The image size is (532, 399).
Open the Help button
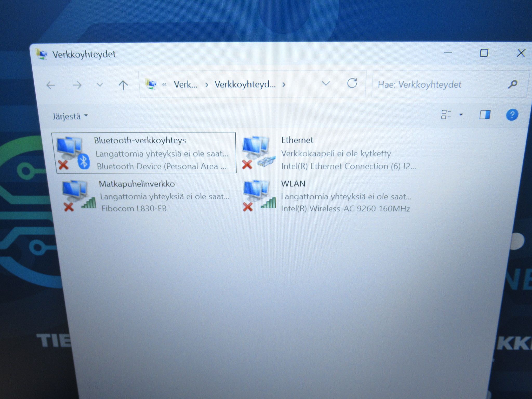point(512,115)
